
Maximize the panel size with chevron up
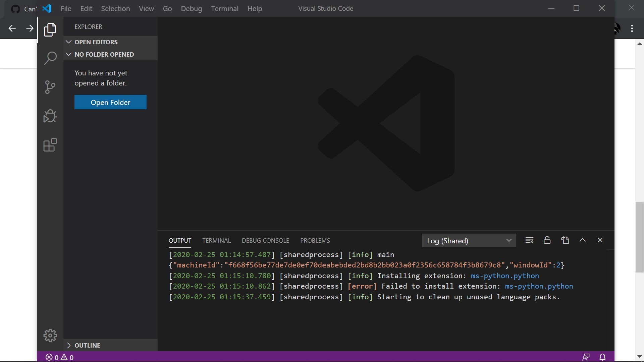click(x=583, y=240)
